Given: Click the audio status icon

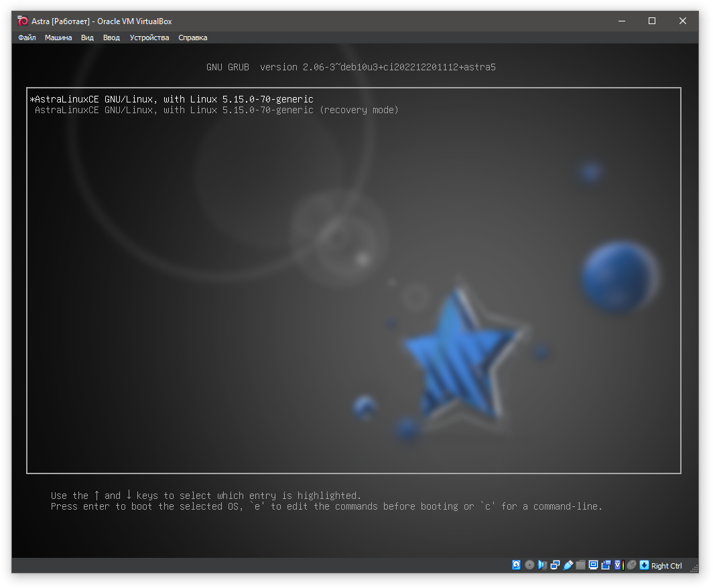Looking at the screenshot, I should point(543,565).
